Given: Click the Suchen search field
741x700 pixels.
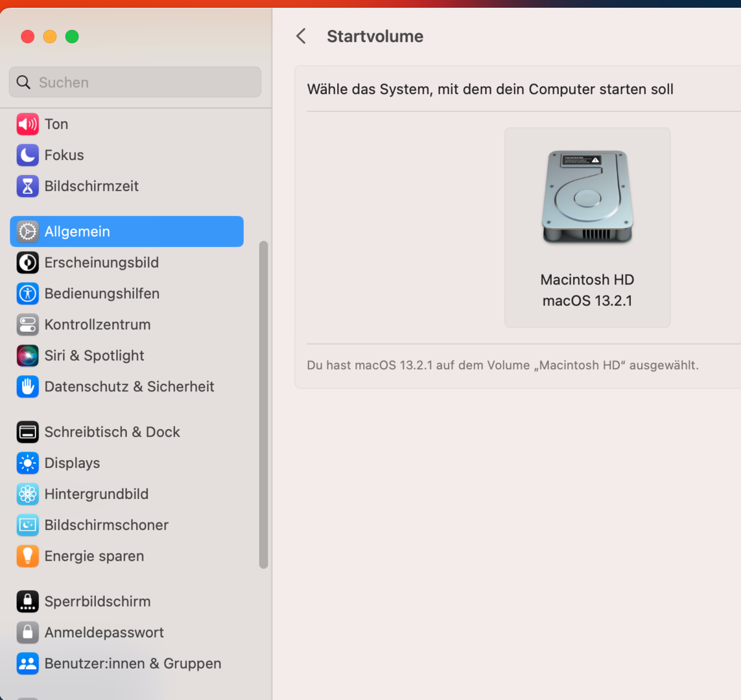Looking at the screenshot, I should (x=135, y=82).
